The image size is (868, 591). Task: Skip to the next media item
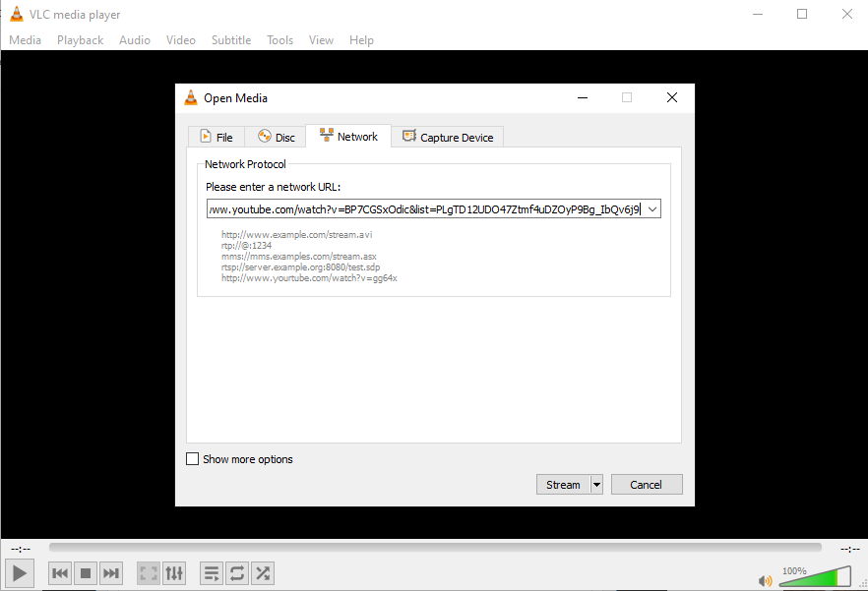(110, 573)
